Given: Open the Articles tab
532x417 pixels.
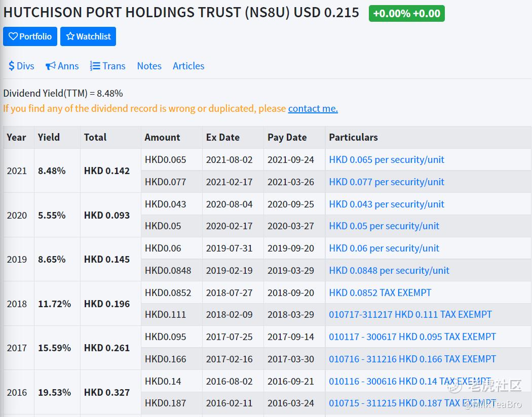Looking at the screenshot, I should [188, 66].
